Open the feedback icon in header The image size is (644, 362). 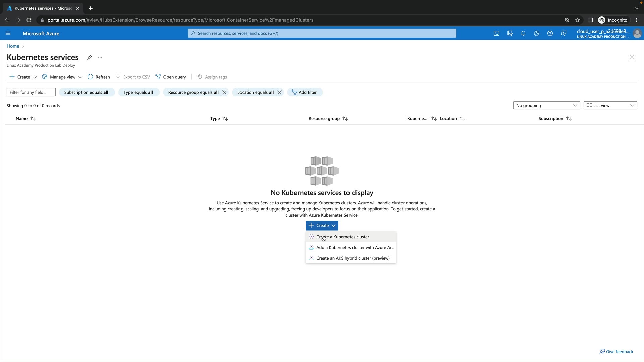[x=563, y=33]
